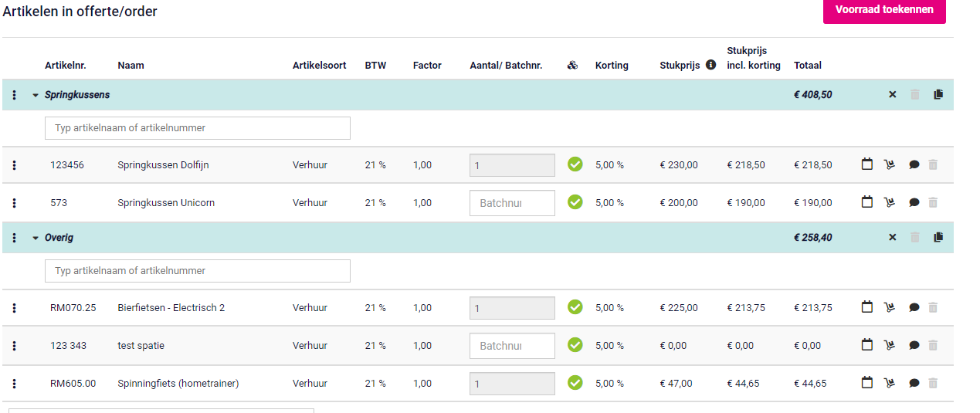Click the hand truck icon for Springkussen Unicorn
This screenshot has width=980, height=413.
pyautogui.click(x=890, y=202)
